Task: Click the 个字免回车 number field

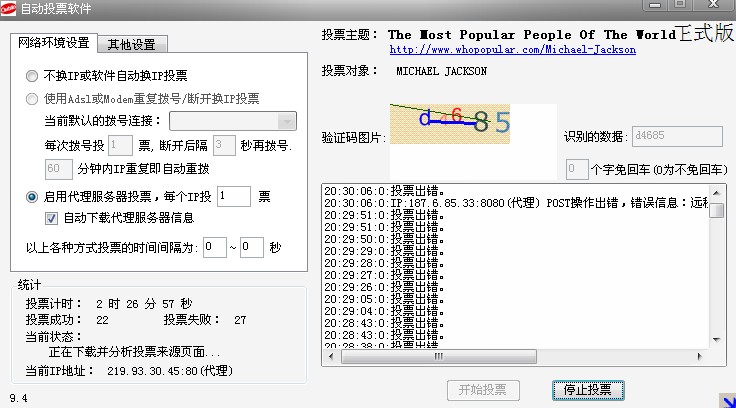Action: coord(577,169)
